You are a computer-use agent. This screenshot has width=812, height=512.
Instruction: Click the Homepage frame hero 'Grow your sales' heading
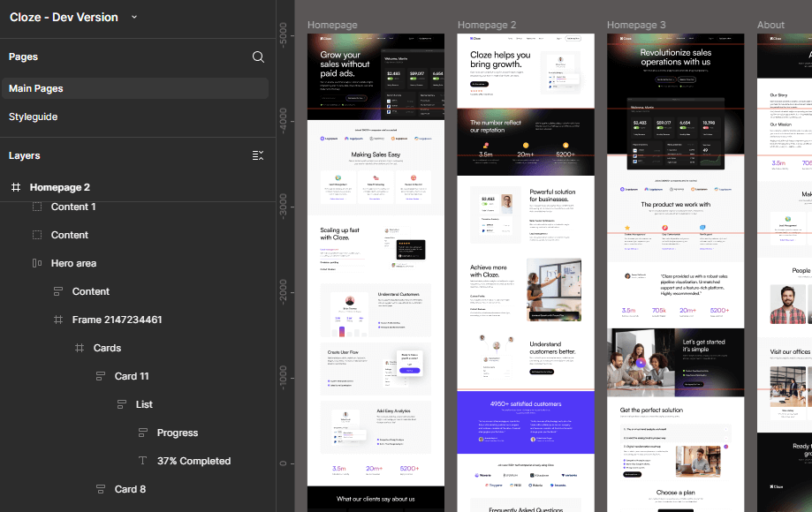click(x=345, y=64)
